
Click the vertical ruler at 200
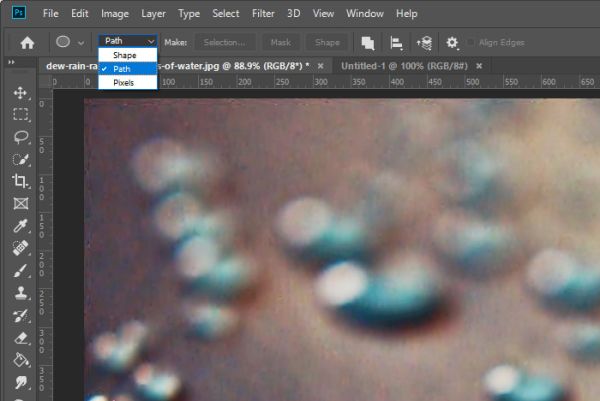click(41, 264)
